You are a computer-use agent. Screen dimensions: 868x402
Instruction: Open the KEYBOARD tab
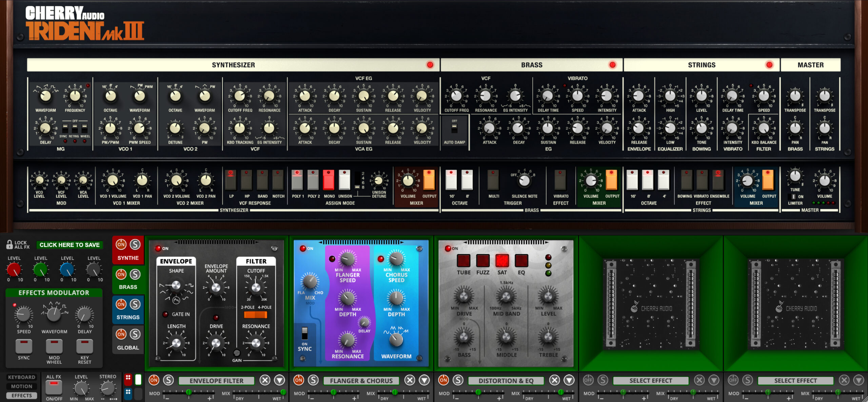click(22, 377)
